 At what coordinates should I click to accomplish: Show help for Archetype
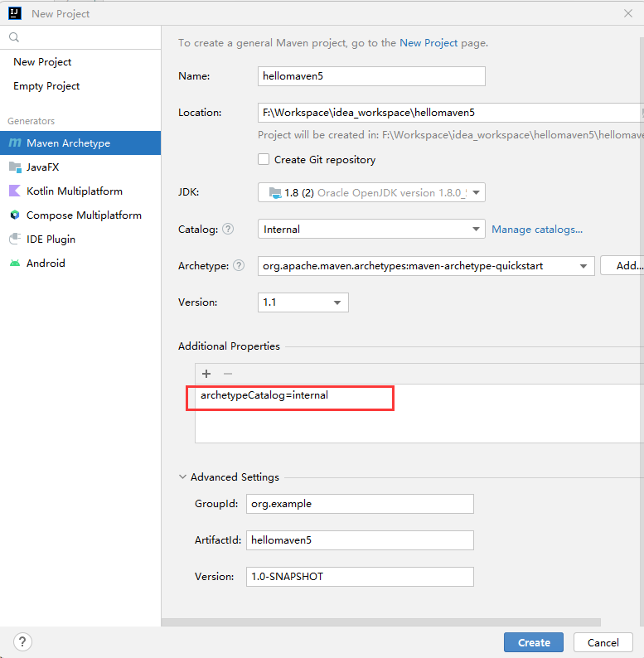pyautogui.click(x=239, y=266)
